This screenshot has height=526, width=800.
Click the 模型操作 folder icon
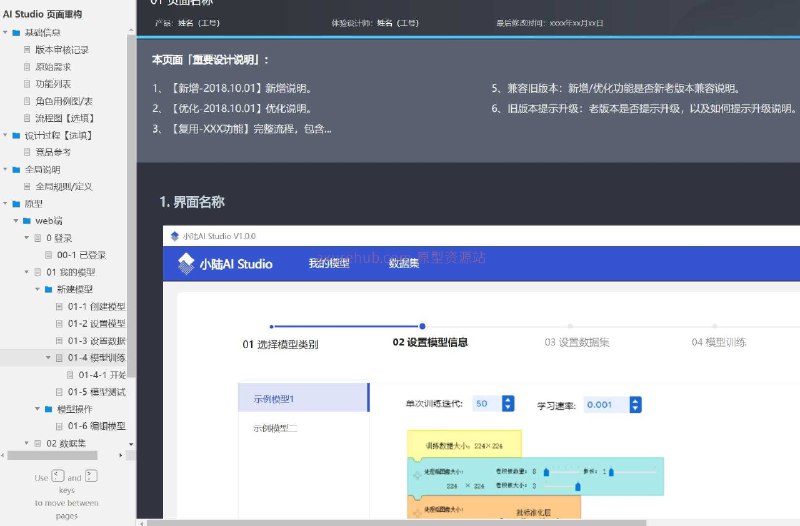click(48, 409)
